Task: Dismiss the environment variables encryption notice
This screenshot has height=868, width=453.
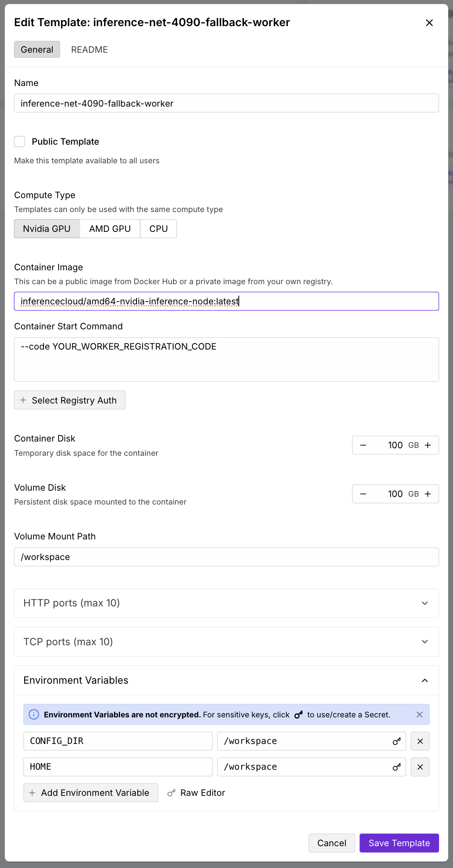Action: point(420,714)
